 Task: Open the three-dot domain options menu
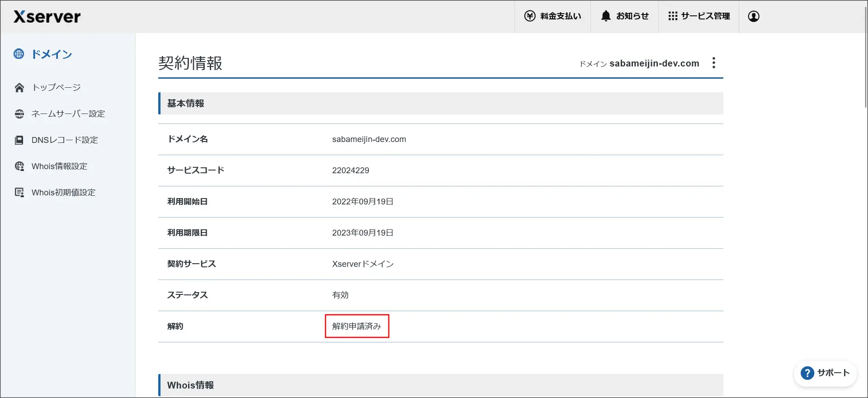tap(714, 63)
